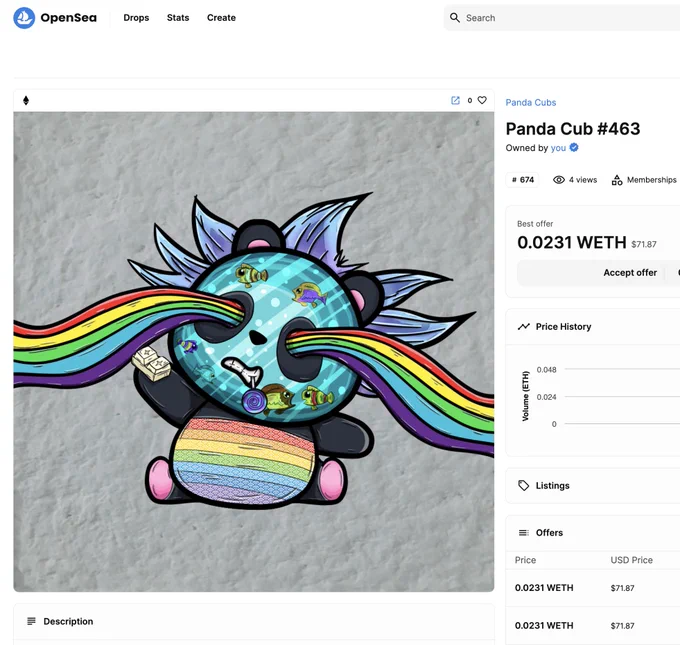Click the USD Price column header
Image resolution: width=680 pixels, height=645 pixels.
click(631, 560)
